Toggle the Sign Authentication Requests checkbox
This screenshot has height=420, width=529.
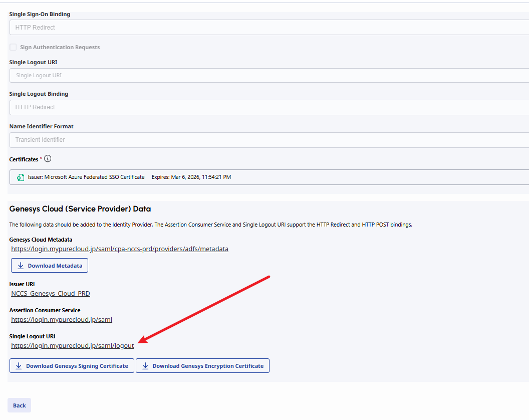(13, 47)
